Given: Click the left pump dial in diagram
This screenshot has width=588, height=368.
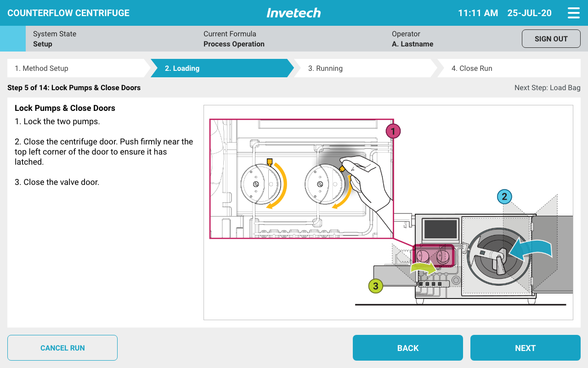Looking at the screenshot, I should [x=260, y=184].
